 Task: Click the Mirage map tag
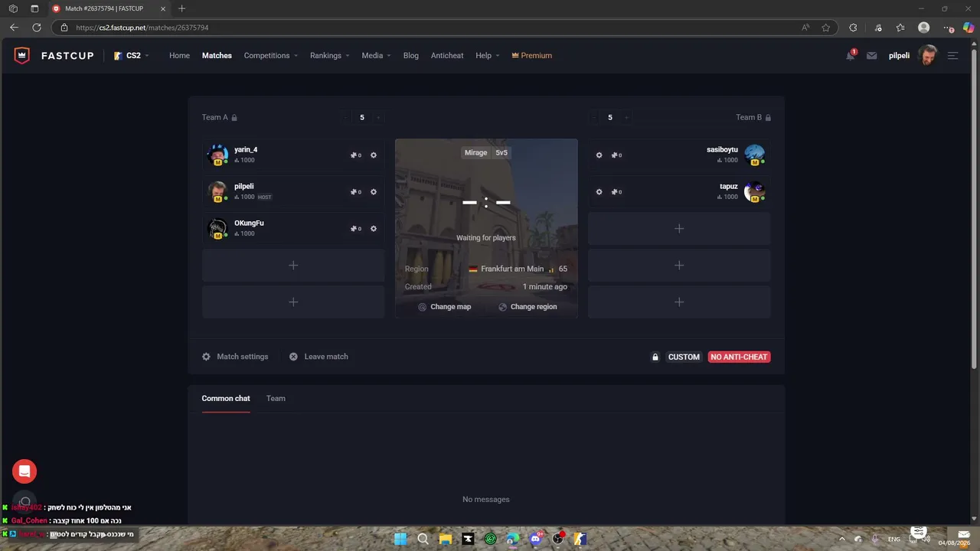[x=475, y=152]
